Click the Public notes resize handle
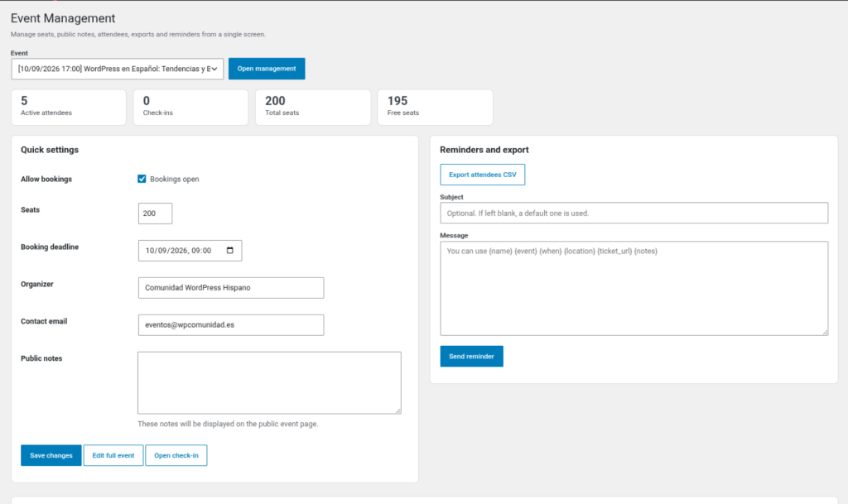 (398, 410)
